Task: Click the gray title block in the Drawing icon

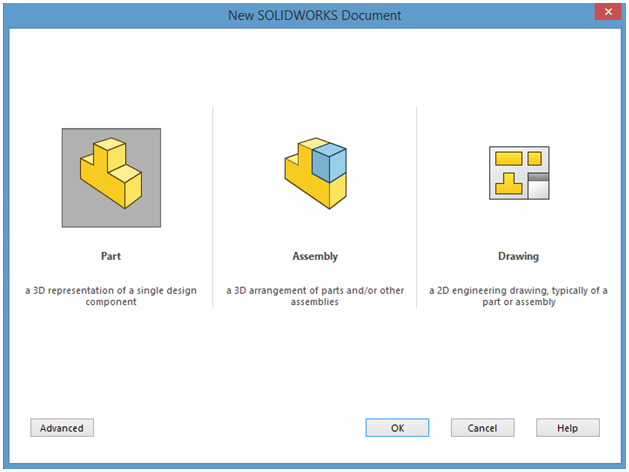Action: click(x=539, y=185)
